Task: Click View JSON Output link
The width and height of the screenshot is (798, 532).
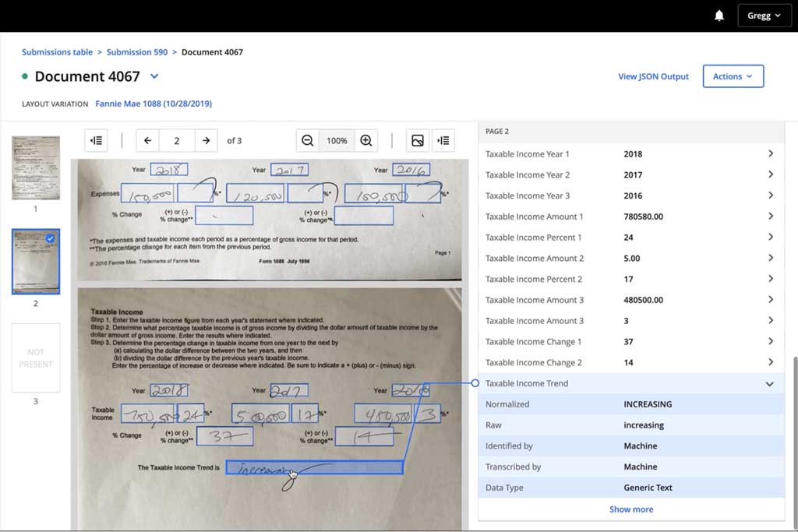Action: (653, 76)
